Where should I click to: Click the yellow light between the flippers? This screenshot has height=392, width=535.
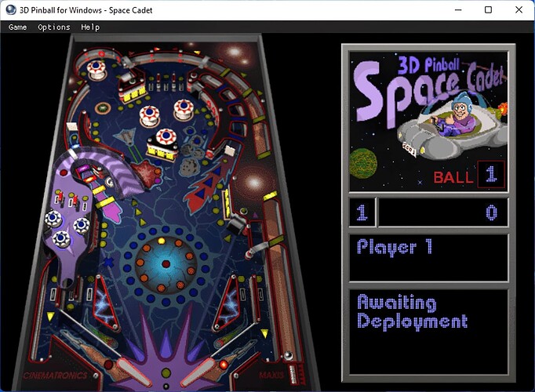click(x=166, y=372)
